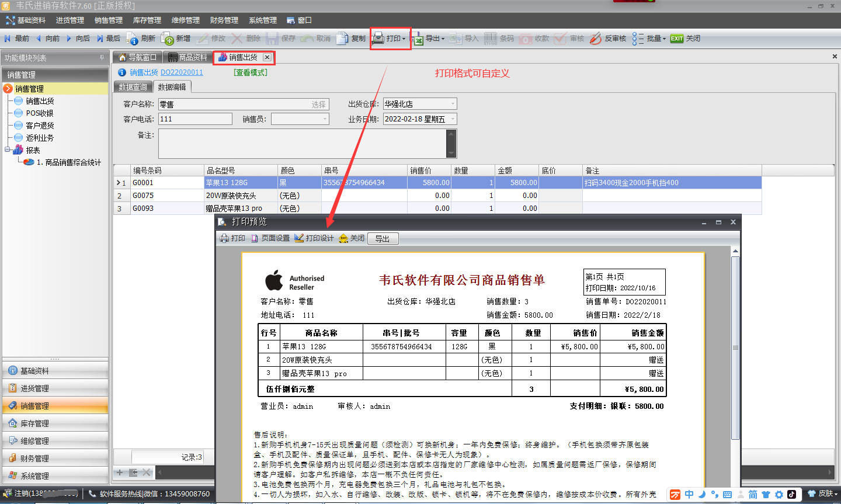Screen dimensions: 841x504
Task: Open the 销售员 salesperson dropdown
Action: (325, 119)
